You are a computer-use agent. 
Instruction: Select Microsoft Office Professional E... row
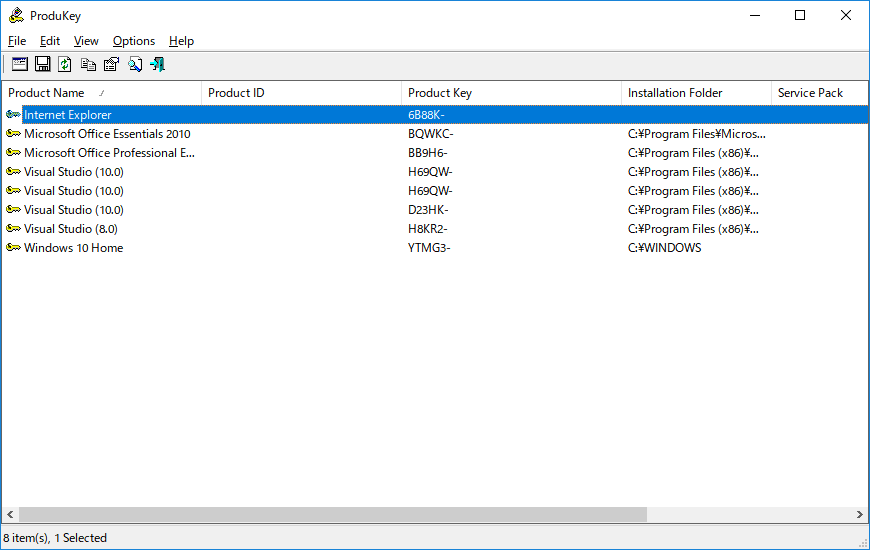435,153
